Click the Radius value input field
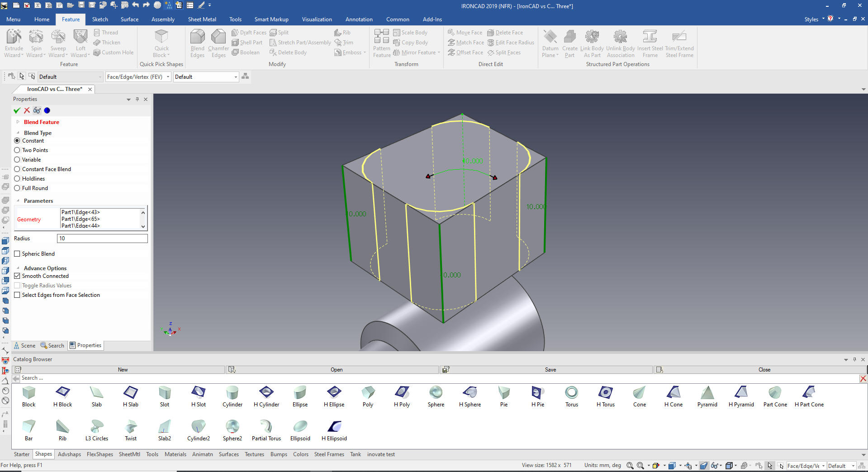Screen dimensions: 868x472 102,238
